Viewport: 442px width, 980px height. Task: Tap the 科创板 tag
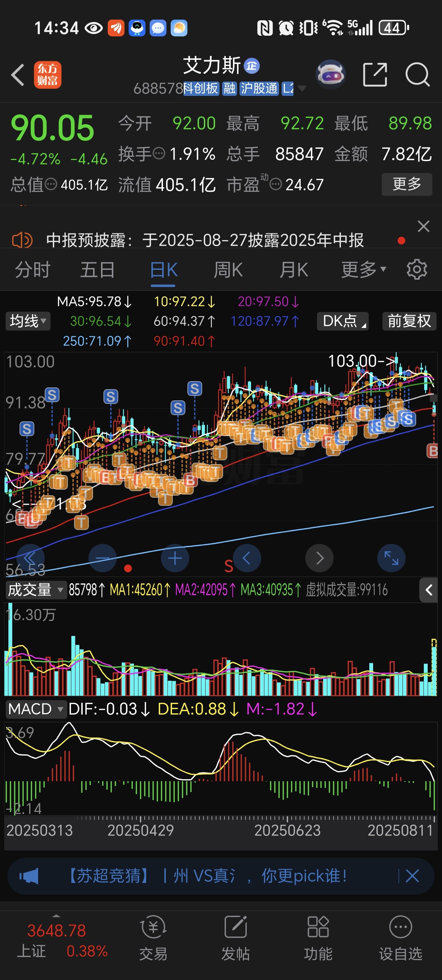point(201,89)
